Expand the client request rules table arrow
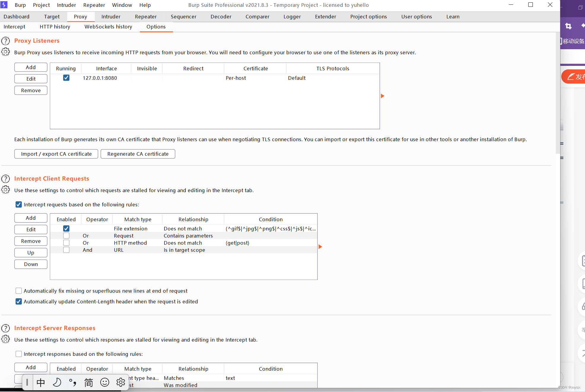This screenshot has height=392, width=585. 320,247
